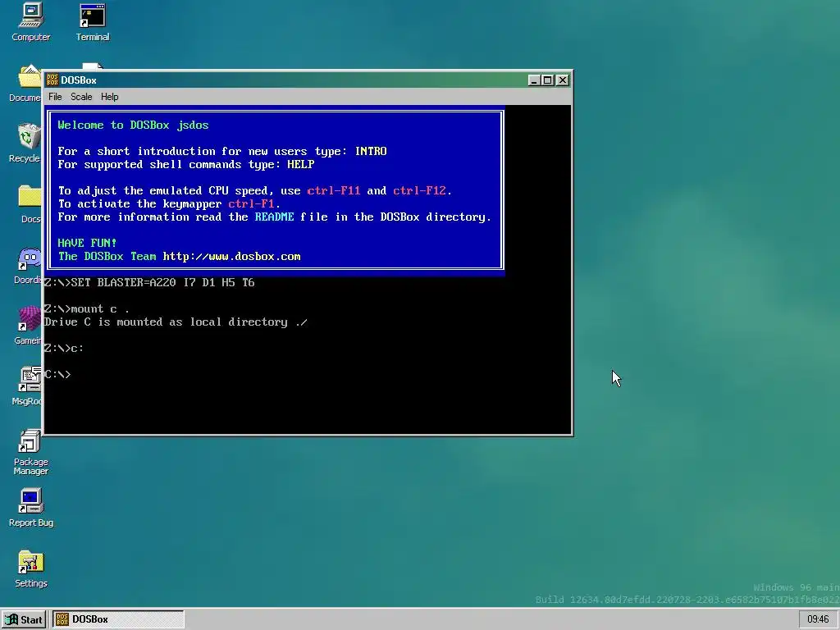840x630 pixels.
Task: Click the Start button
Action: point(24,620)
